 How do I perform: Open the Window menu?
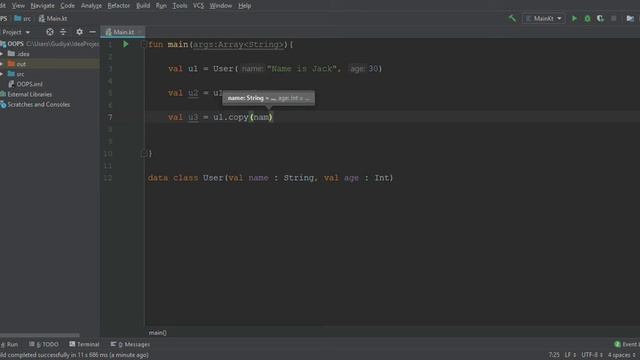coord(221,6)
